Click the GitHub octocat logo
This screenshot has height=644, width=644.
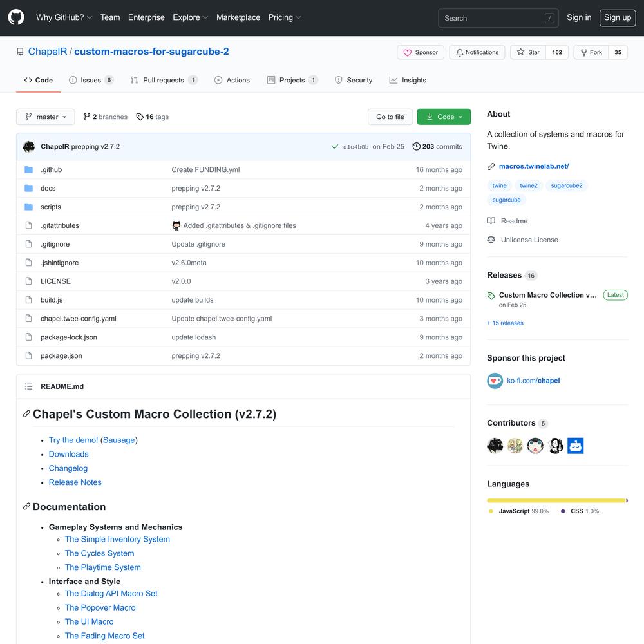(16, 17)
